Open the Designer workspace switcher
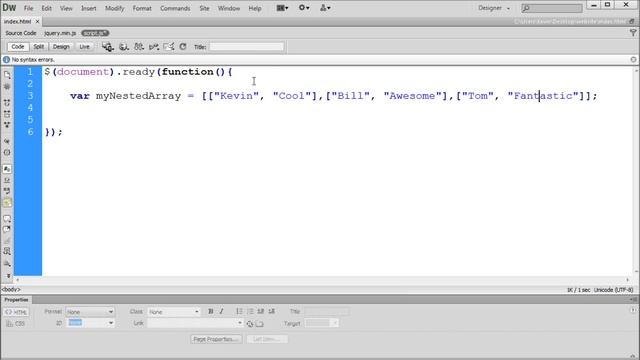 click(494, 8)
